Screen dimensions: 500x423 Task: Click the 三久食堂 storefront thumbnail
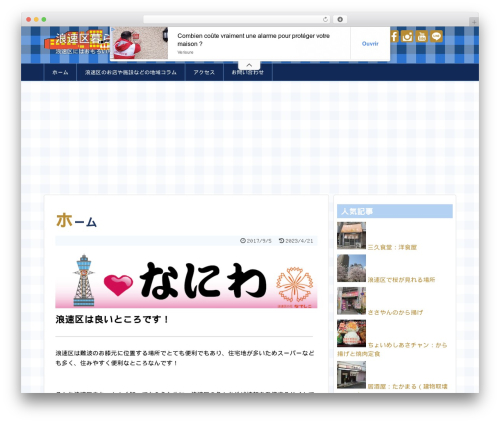pos(351,236)
